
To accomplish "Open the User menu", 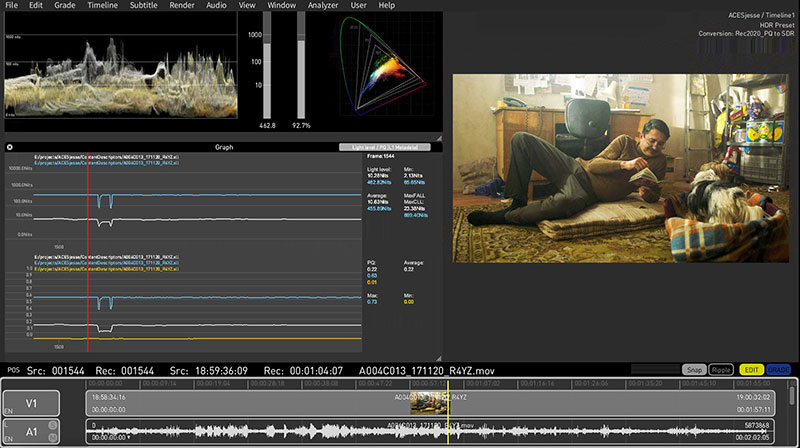I will [358, 5].
